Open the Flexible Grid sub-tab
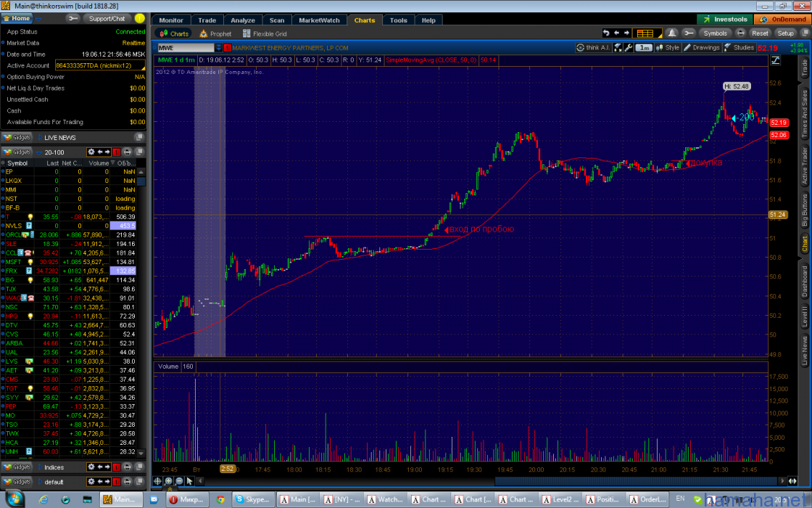The image size is (812, 508). 265,33
